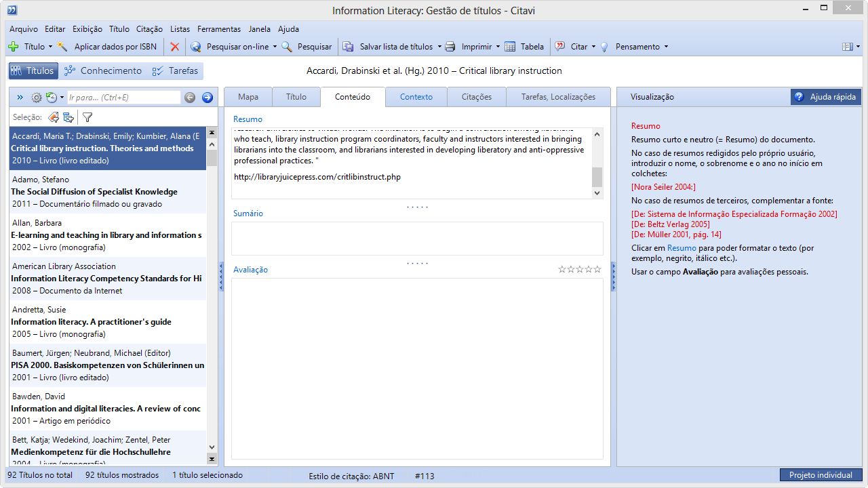Viewport: 868px width, 488px height.
Task: Click the double chevron expand icon
Action: (20, 98)
